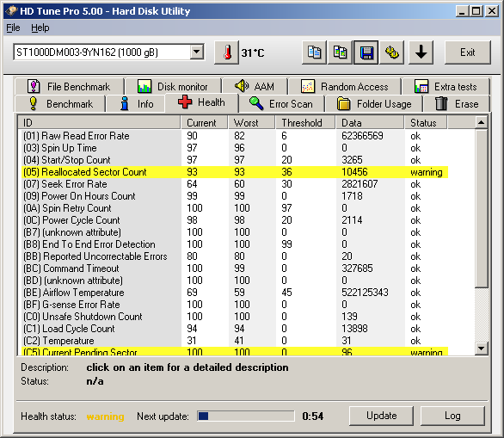Select the Spin Retry Count row
This screenshot has width=504, height=438.
coord(235,208)
